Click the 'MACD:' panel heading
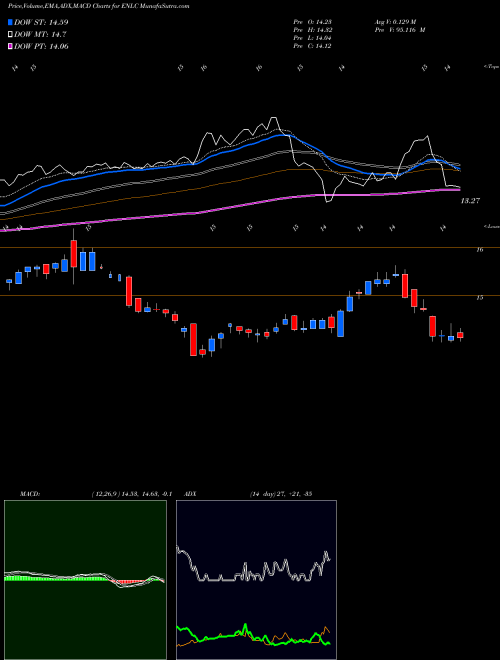500x660 pixels. [x=29, y=494]
